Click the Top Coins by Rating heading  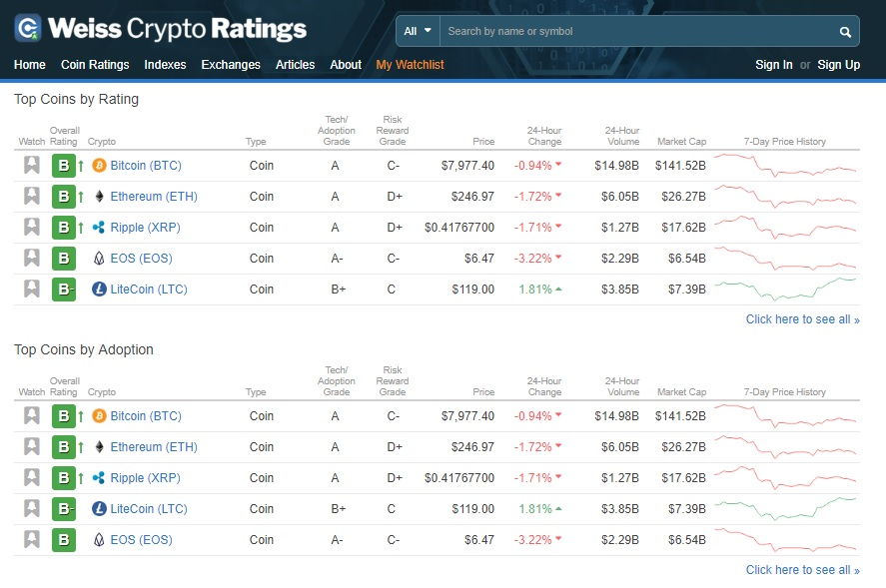click(76, 100)
